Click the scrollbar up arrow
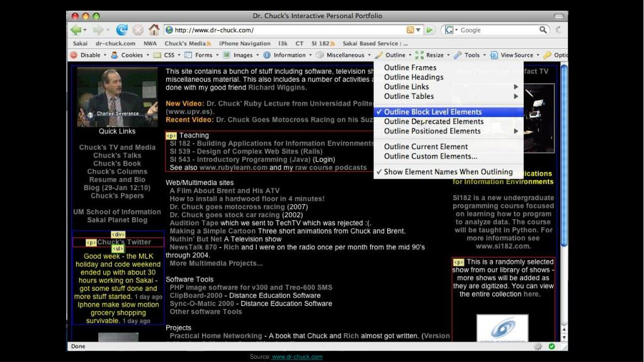 pyautogui.click(x=564, y=329)
